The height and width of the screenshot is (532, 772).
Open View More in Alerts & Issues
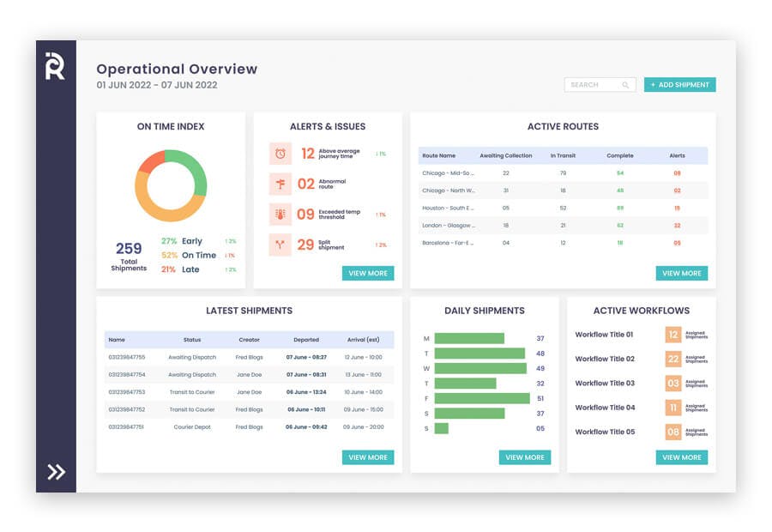click(368, 273)
